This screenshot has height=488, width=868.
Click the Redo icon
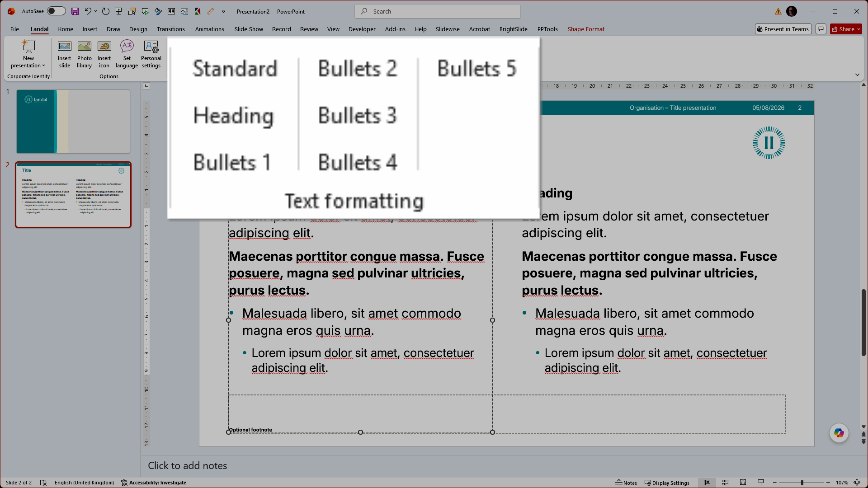(x=105, y=11)
